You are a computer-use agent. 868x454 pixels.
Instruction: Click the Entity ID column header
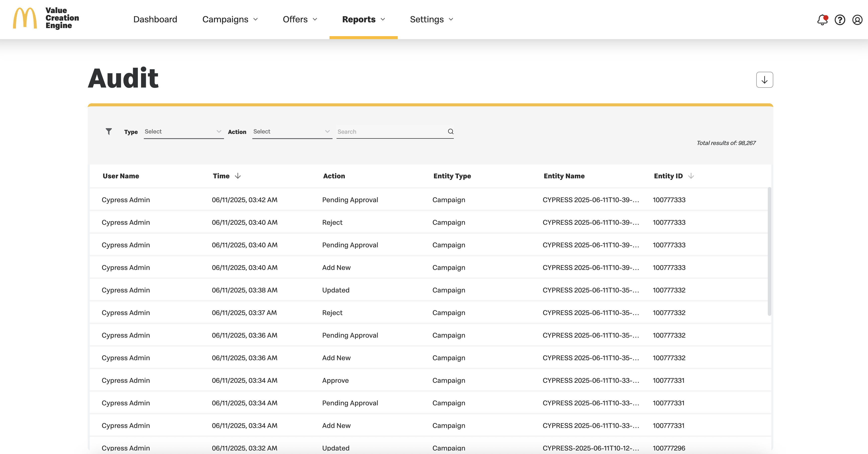pos(668,176)
